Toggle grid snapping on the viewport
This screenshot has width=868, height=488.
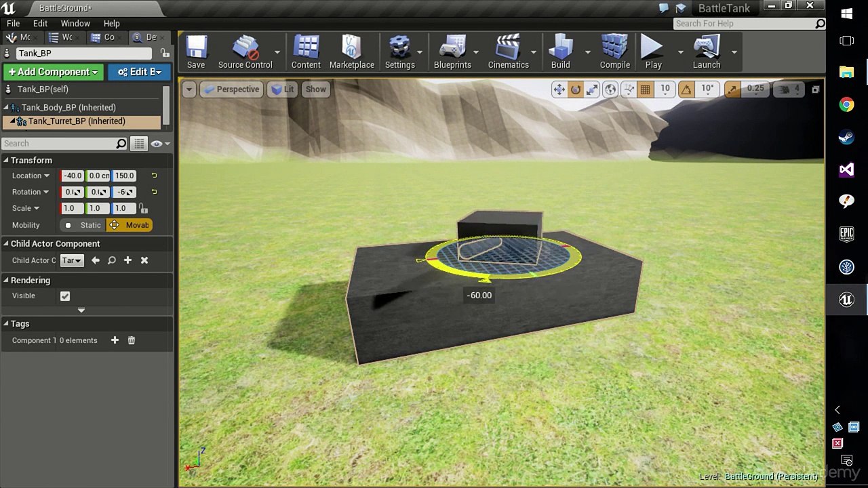(645, 89)
